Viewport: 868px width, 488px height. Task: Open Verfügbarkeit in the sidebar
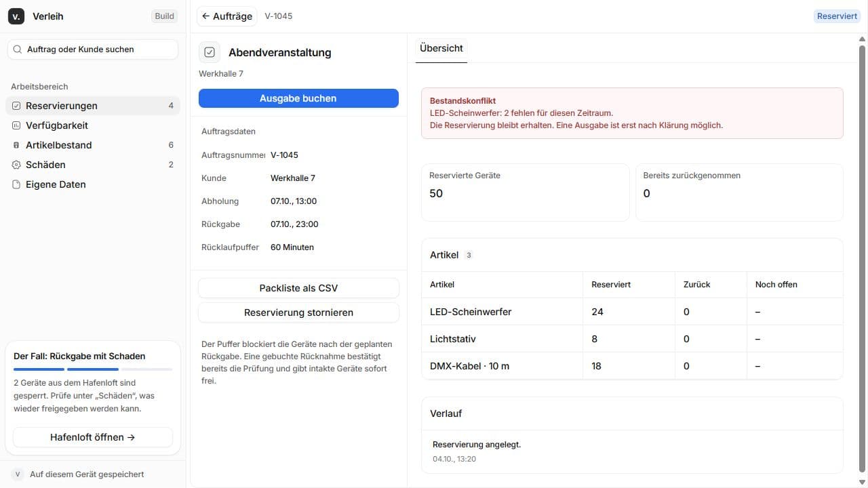pos(93,125)
